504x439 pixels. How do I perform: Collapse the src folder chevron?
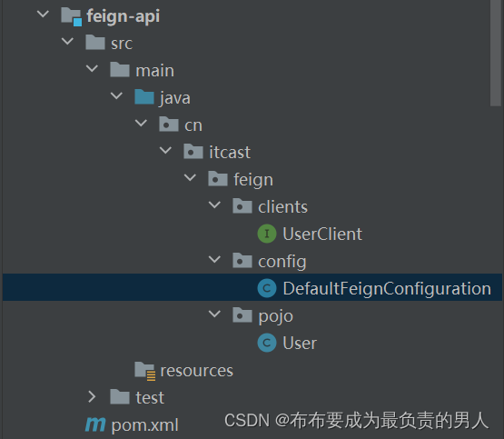click(67, 41)
